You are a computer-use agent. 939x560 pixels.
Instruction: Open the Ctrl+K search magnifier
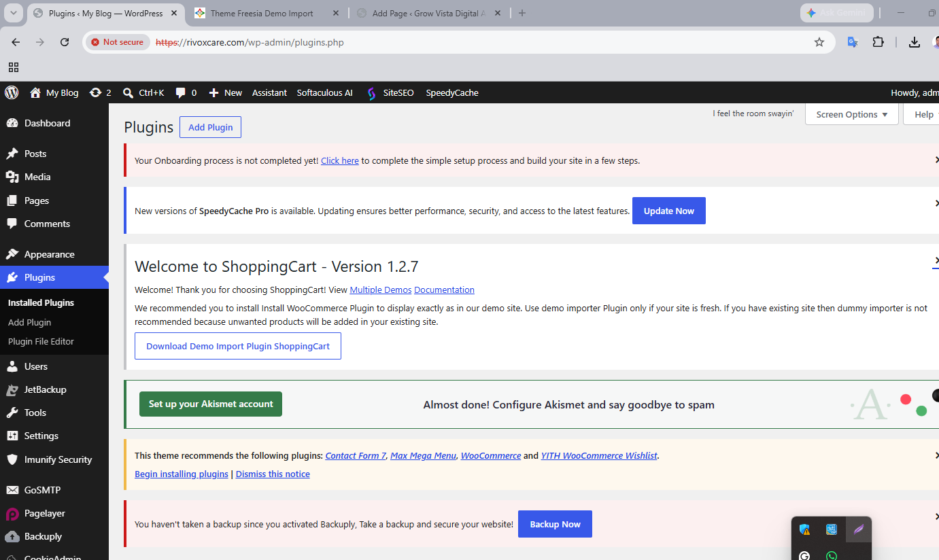(x=128, y=92)
